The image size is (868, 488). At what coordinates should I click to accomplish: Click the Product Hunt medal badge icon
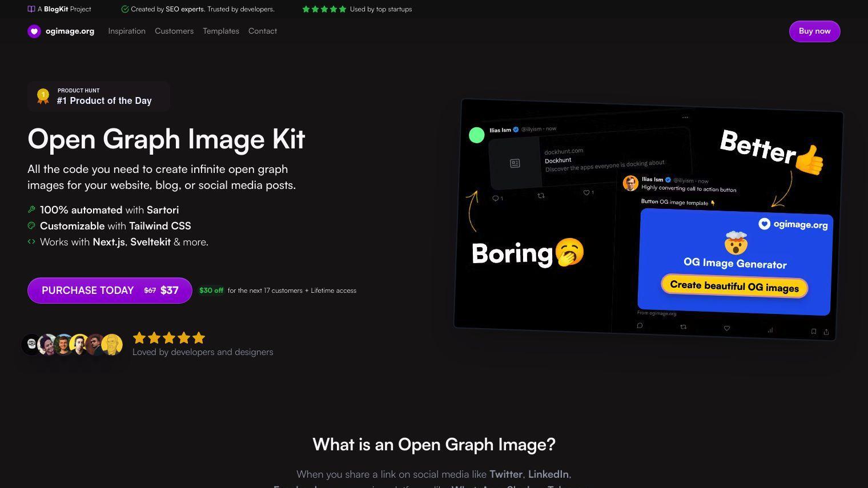click(x=43, y=96)
